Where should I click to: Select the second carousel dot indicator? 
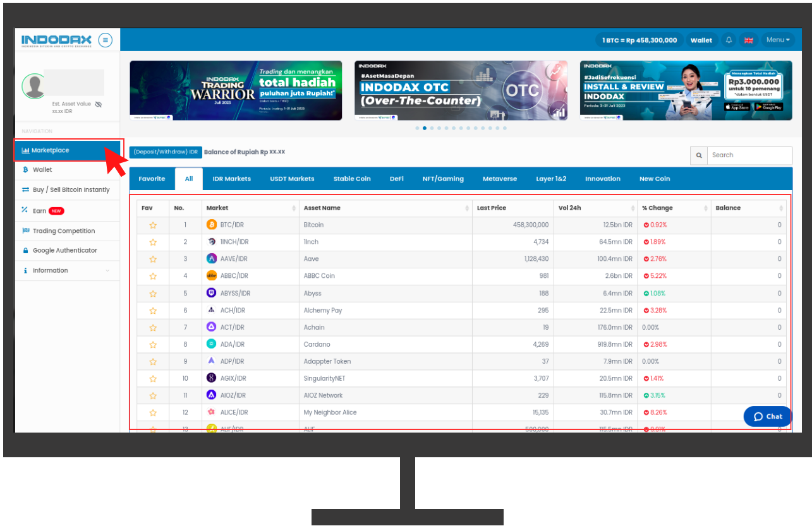coord(425,128)
